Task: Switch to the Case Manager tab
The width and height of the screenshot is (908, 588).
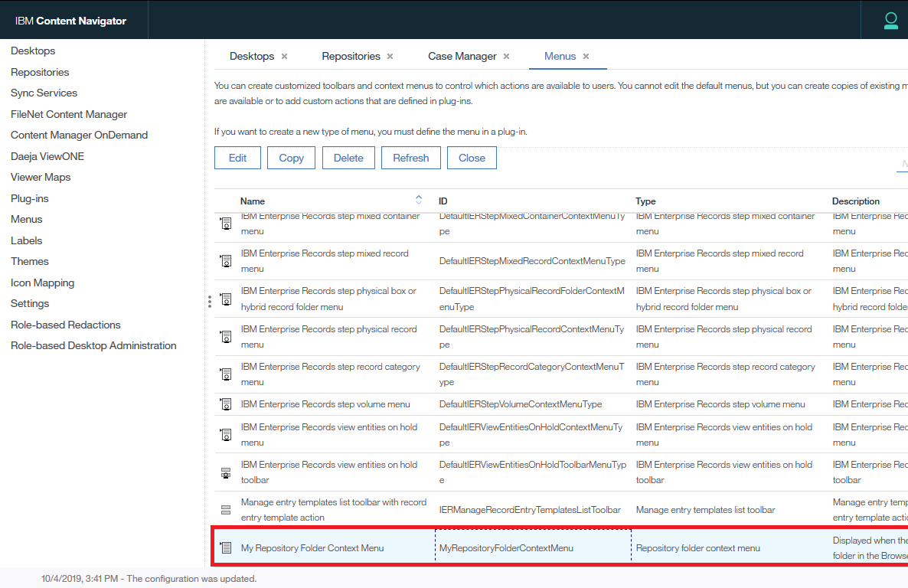Action: click(463, 56)
